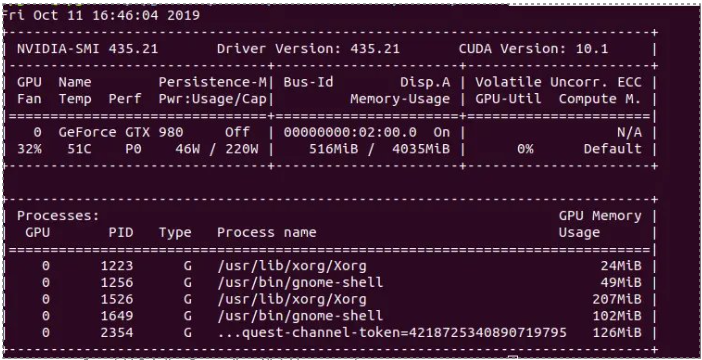Click the Default compute mode value
This screenshot has height=360, width=702.
click(612, 149)
